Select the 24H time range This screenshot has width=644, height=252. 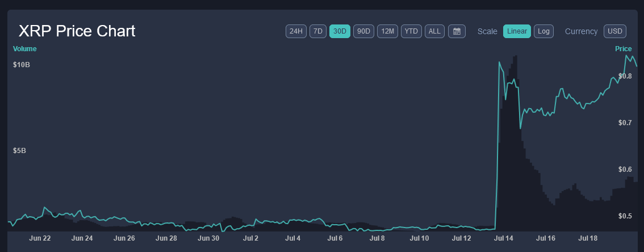coord(296,31)
